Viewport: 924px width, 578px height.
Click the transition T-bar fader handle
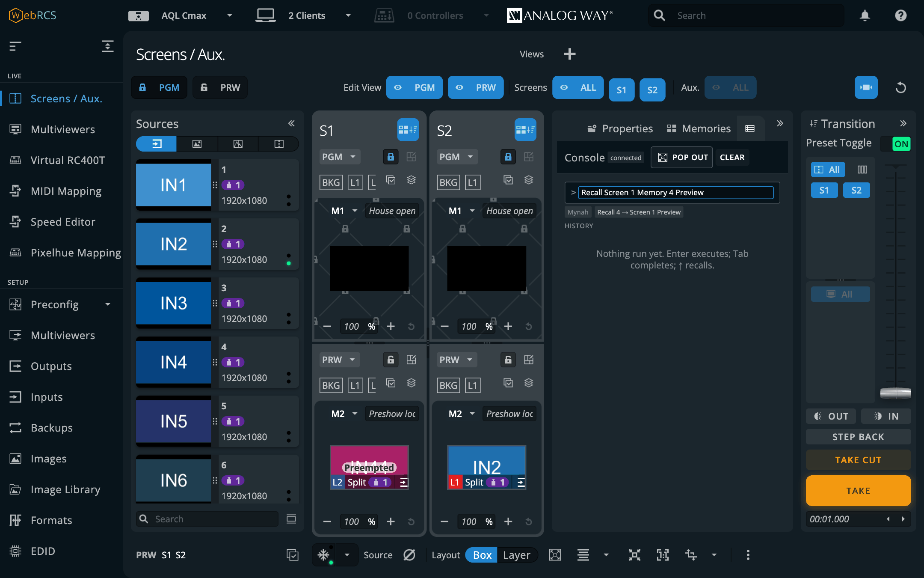click(895, 393)
